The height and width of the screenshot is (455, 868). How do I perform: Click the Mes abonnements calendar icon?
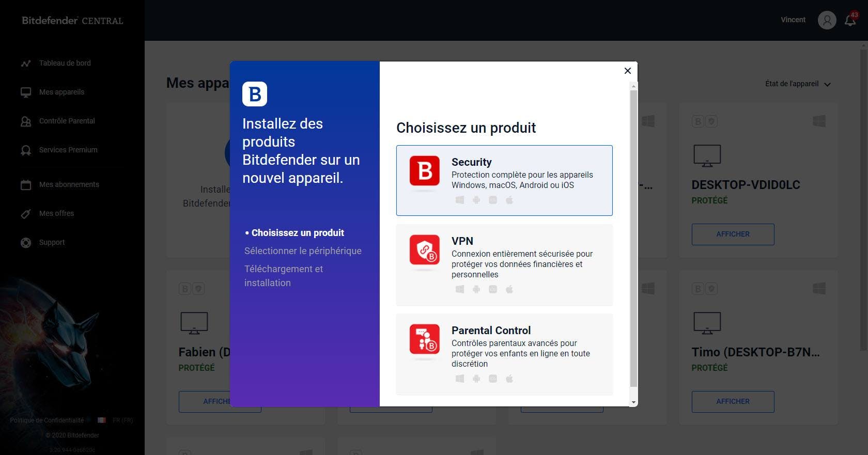[x=26, y=185]
